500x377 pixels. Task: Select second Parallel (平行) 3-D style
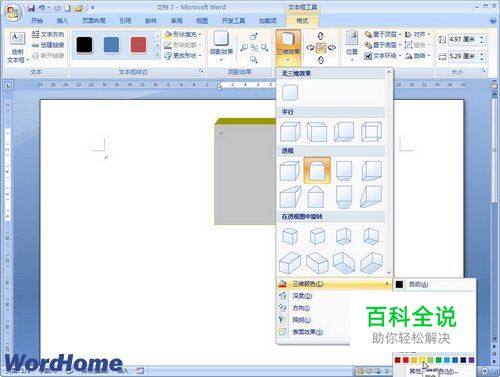coord(317,132)
